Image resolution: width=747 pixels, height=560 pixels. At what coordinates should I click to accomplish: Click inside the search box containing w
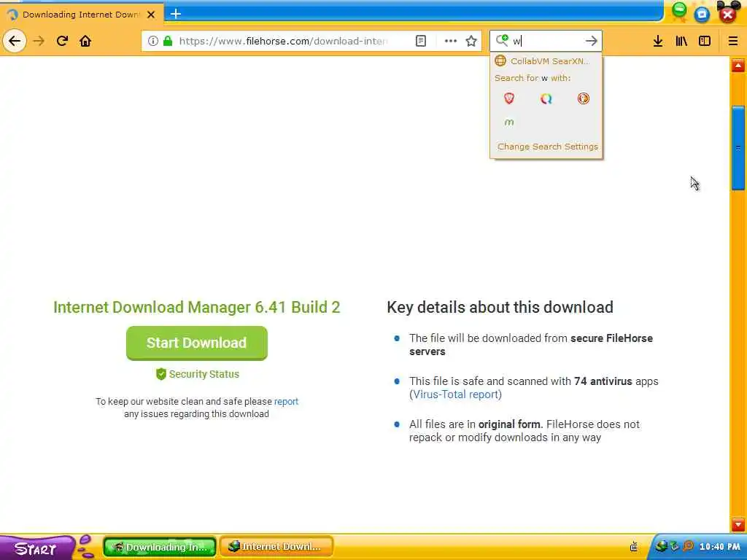pos(546,41)
